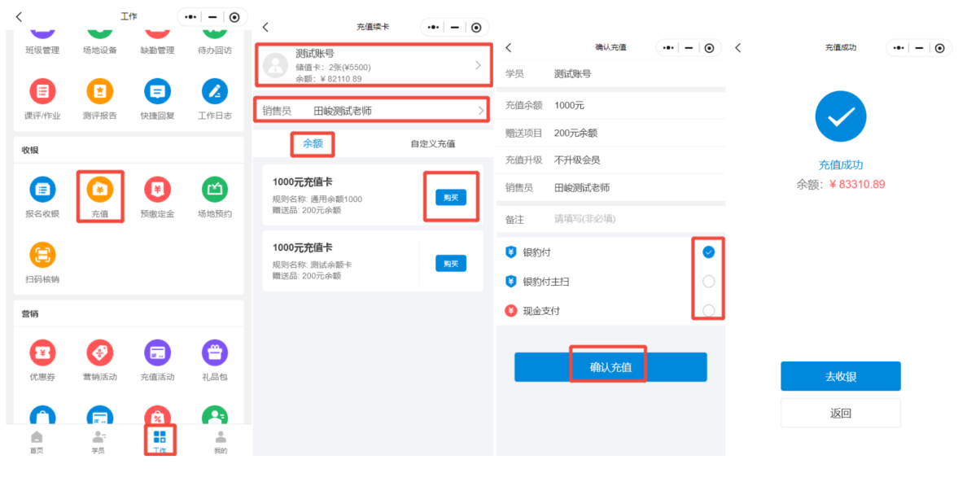Click the 返回 button
This screenshot has height=486, width=980.
(x=841, y=413)
